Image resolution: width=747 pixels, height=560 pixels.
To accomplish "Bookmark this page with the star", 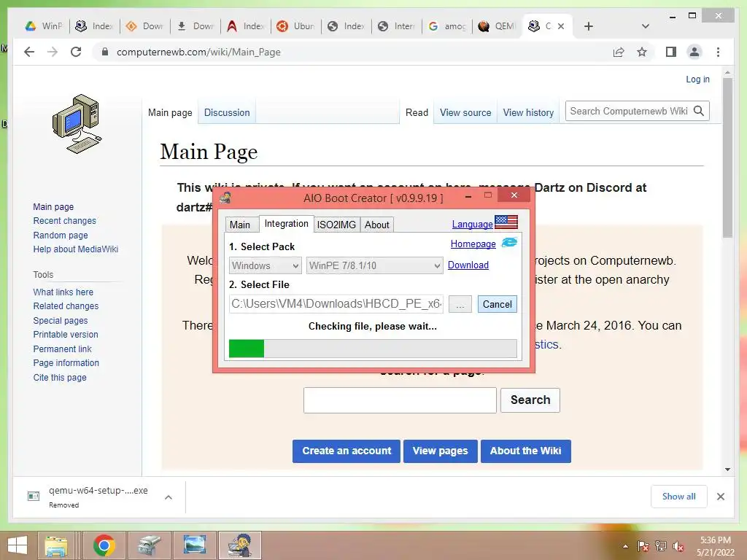I will 642,52.
